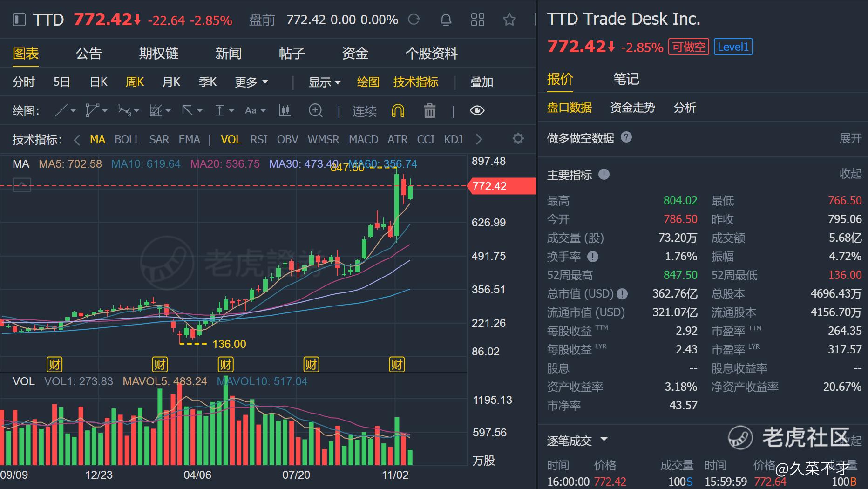Show previous technical indicators with left chevron
Viewport: 868px width, 489px height.
77,139
